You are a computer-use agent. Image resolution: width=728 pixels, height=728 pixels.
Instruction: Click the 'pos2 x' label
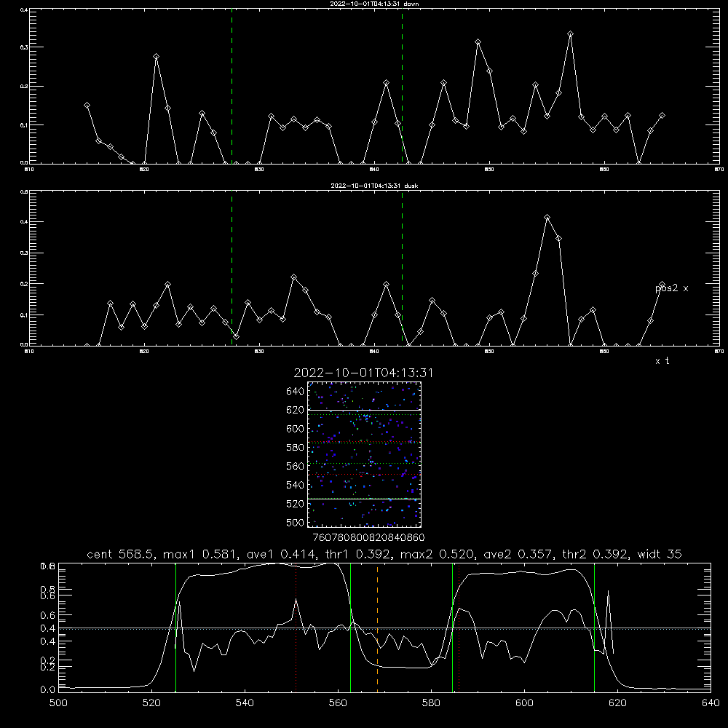(x=671, y=288)
